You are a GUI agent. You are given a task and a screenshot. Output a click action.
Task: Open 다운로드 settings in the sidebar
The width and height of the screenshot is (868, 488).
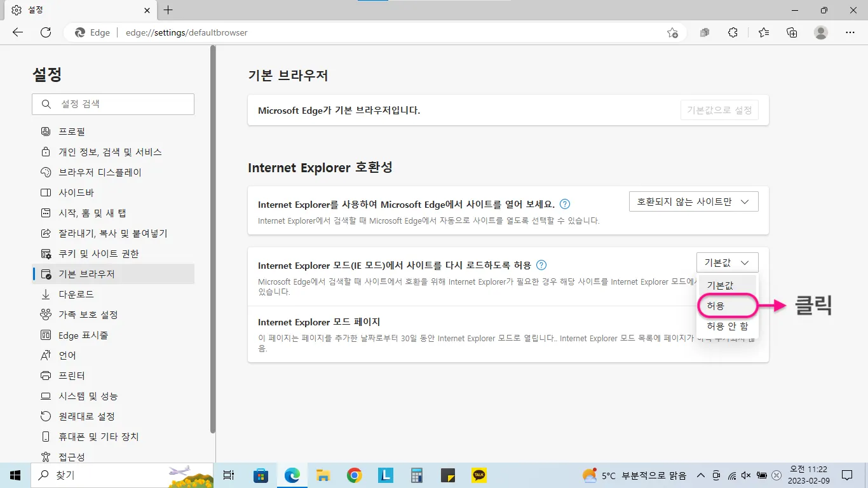[x=113, y=294]
